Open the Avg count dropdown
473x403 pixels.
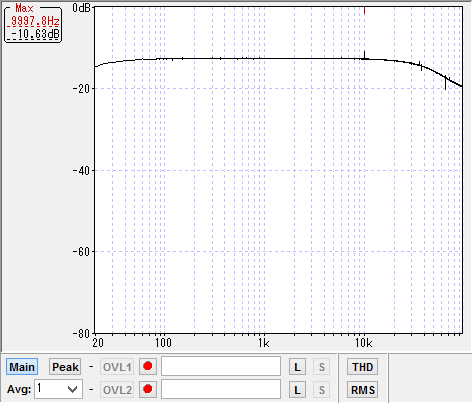58,389
